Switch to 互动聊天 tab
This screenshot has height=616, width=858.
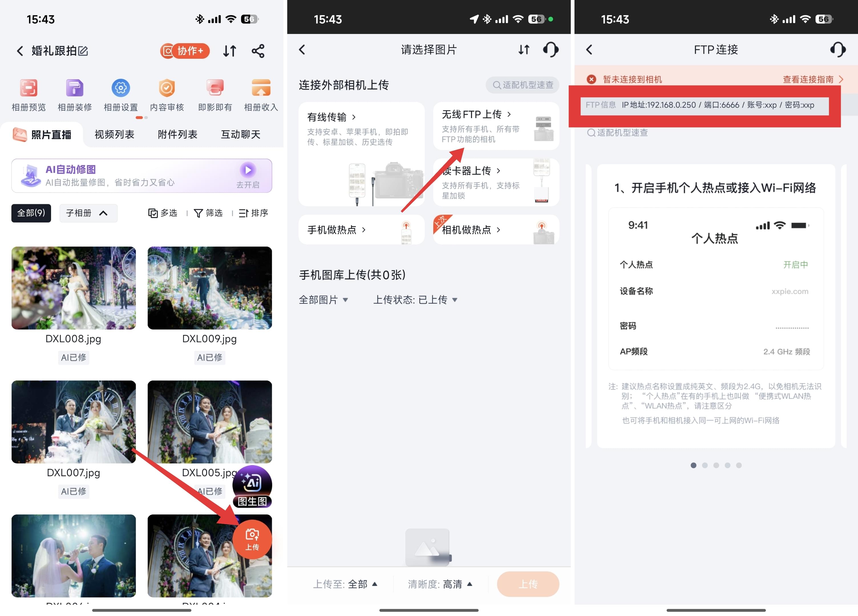click(x=241, y=134)
